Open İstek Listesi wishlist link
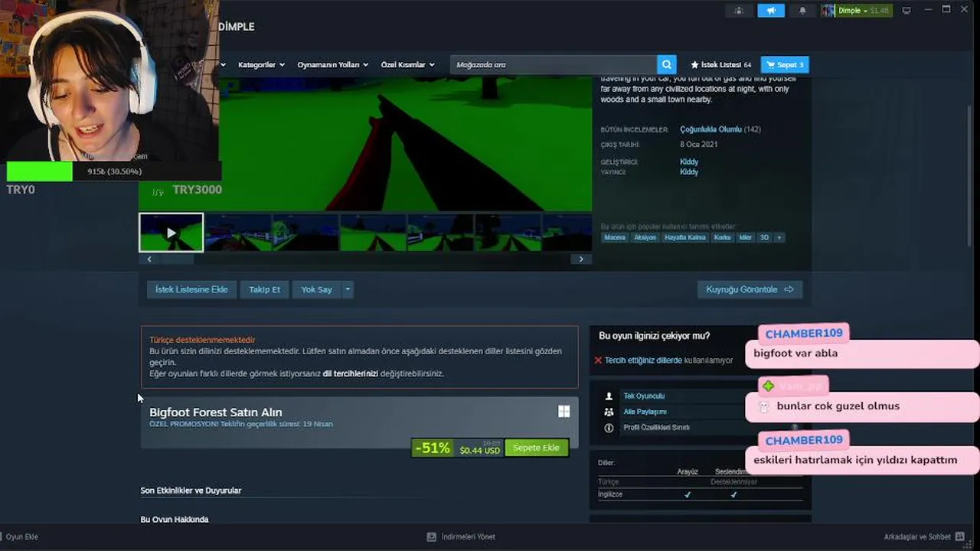The width and height of the screenshot is (980, 551). coord(720,65)
